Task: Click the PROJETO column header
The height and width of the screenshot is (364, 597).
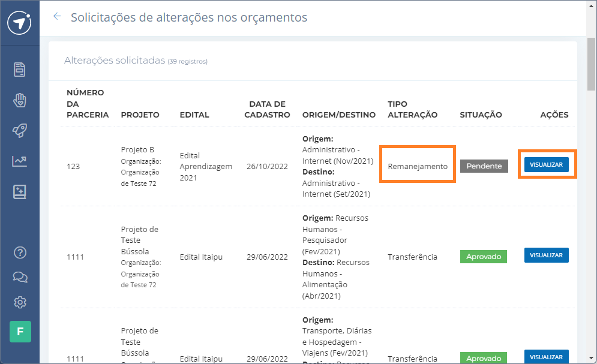Action: point(140,115)
